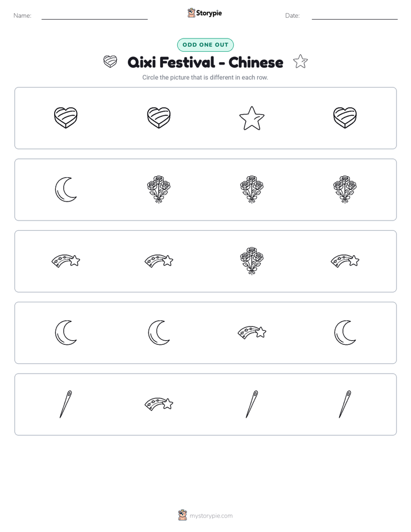411x532 pixels.
Task: Open the mystorypie.com footer link
Action: tap(211, 516)
